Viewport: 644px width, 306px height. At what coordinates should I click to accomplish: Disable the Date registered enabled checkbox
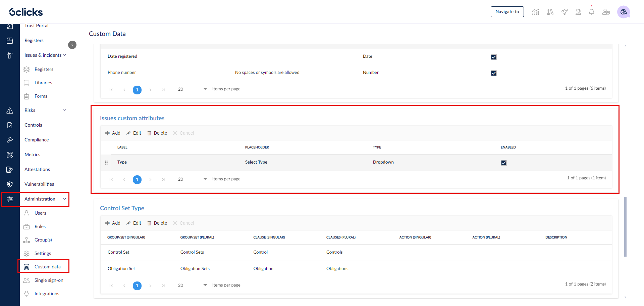tap(493, 57)
